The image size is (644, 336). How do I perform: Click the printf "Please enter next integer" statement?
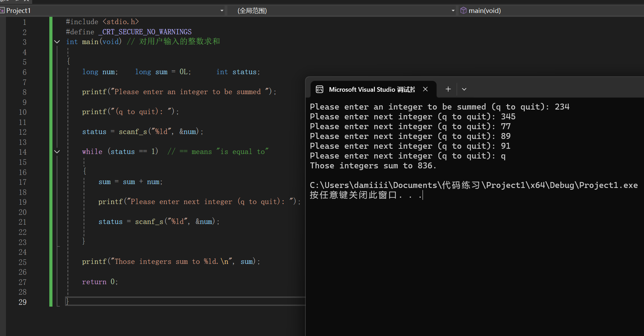(x=199, y=202)
